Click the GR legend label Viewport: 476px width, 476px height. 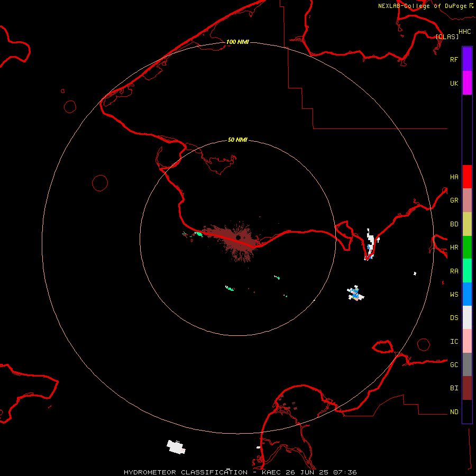point(454,200)
